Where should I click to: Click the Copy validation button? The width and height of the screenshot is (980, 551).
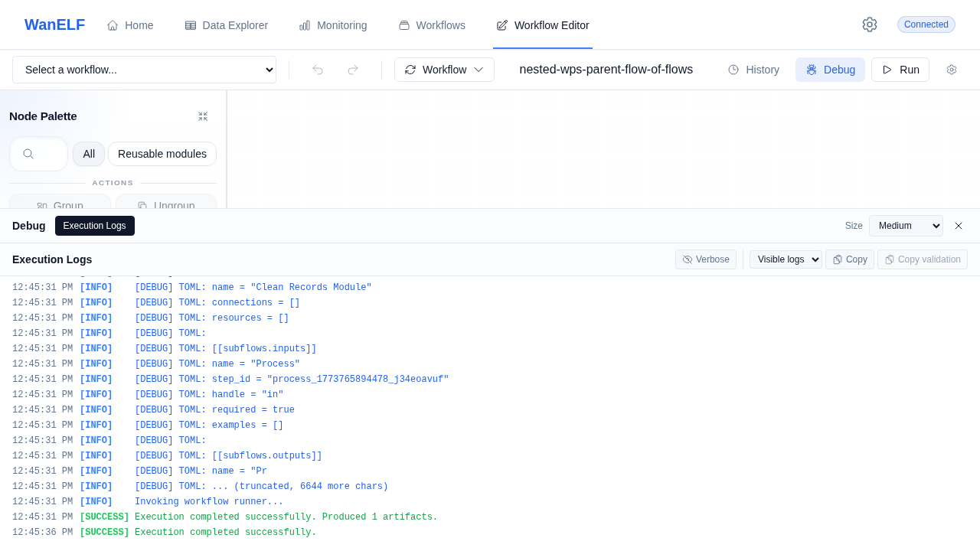pos(923,259)
